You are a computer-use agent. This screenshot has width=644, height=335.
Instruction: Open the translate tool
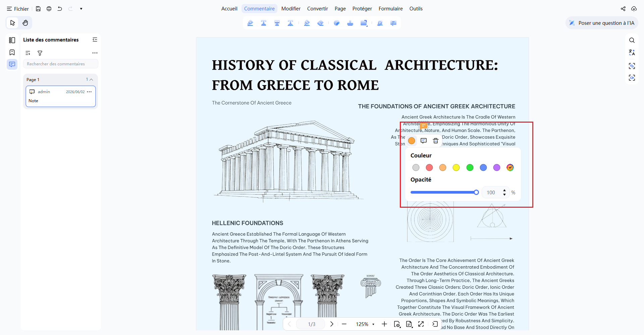coord(632,52)
